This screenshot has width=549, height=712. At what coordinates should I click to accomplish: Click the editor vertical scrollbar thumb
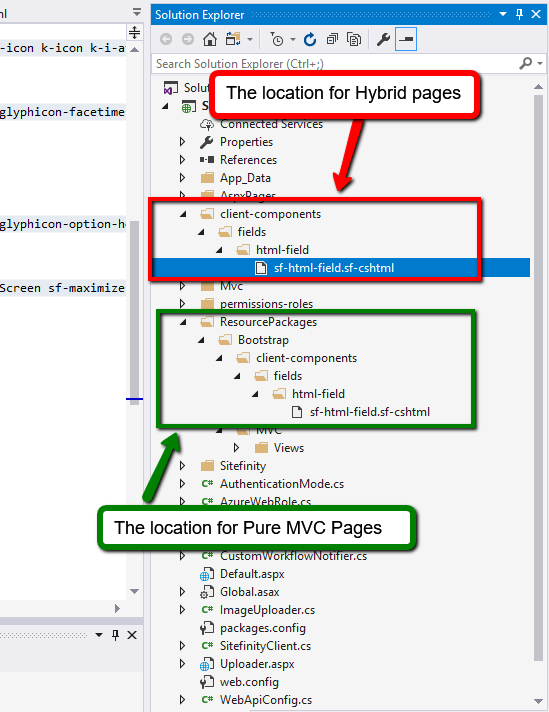pyautogui.click(x=134, y=312)
